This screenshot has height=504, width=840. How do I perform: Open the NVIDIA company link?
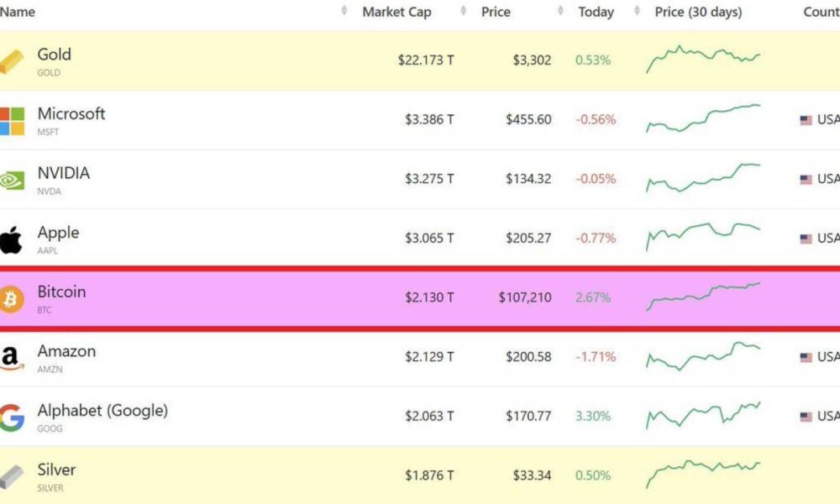click(64, 173)
